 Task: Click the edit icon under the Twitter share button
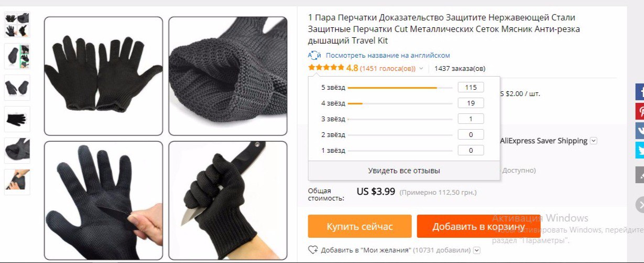click(640, 174)
